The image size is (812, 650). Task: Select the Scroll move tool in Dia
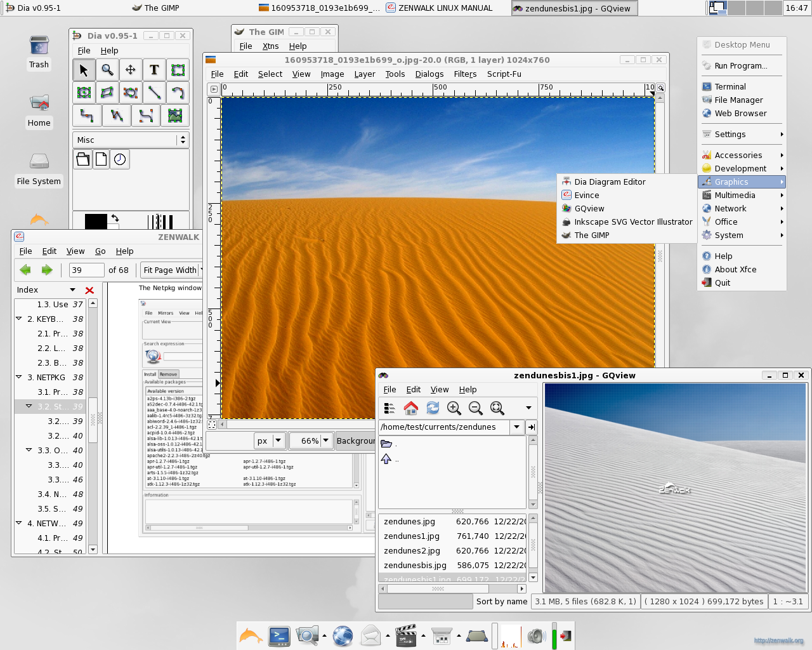pyautogui.click(x=130, y=70)
